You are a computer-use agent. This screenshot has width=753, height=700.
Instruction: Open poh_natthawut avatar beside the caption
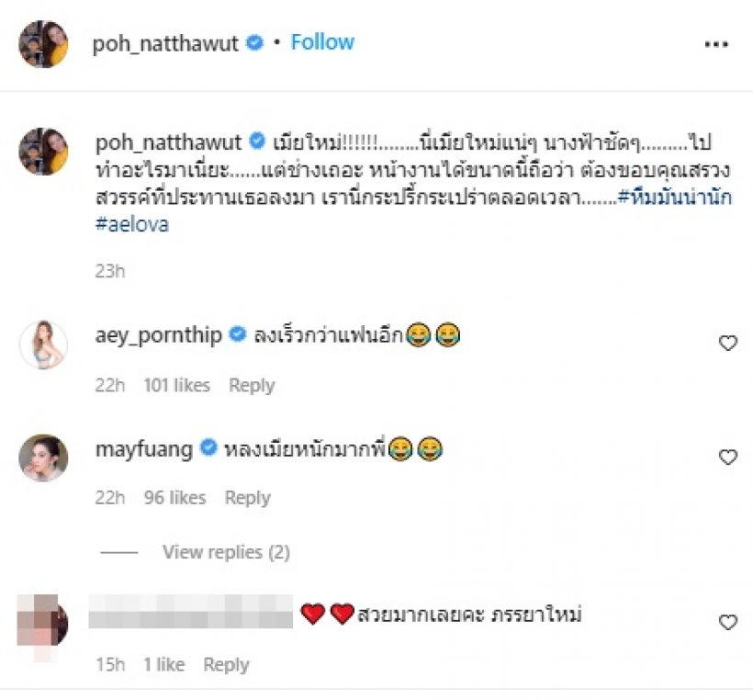[43, 152]
